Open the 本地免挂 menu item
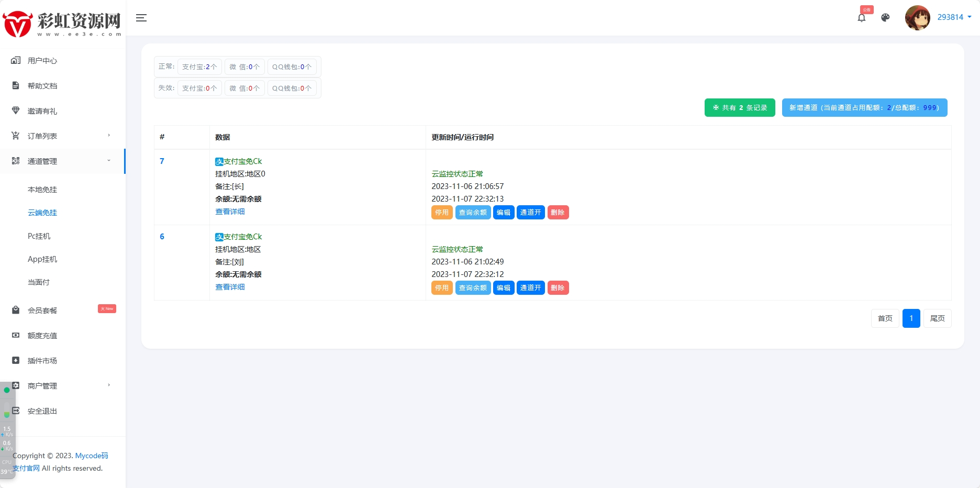 pyautogui.click(x=42, y=190)
